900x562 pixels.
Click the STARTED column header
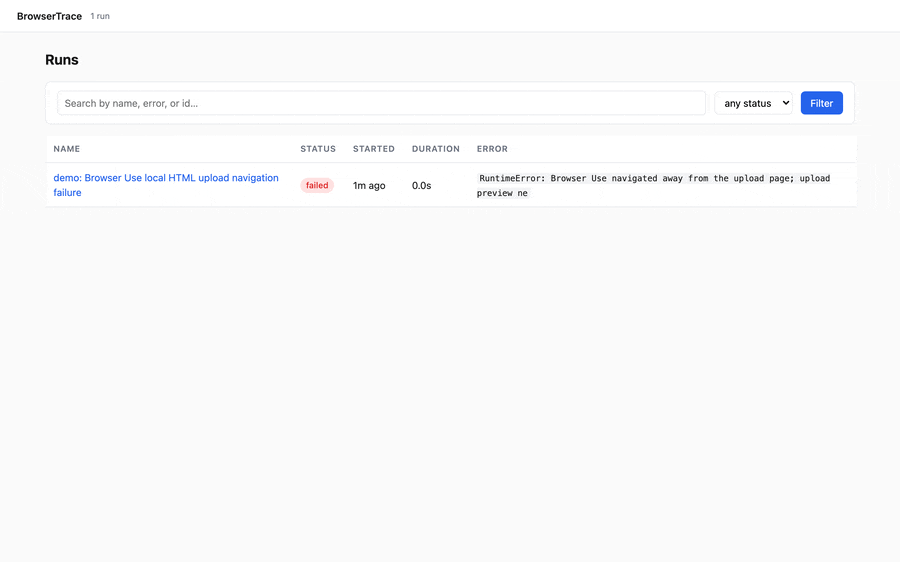374,149
